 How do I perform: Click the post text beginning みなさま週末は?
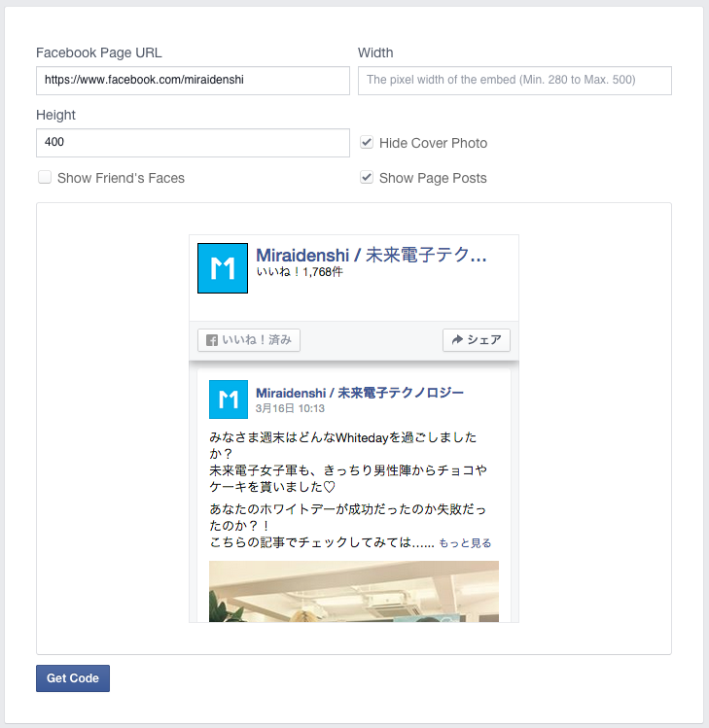click(x=348, y=489)
